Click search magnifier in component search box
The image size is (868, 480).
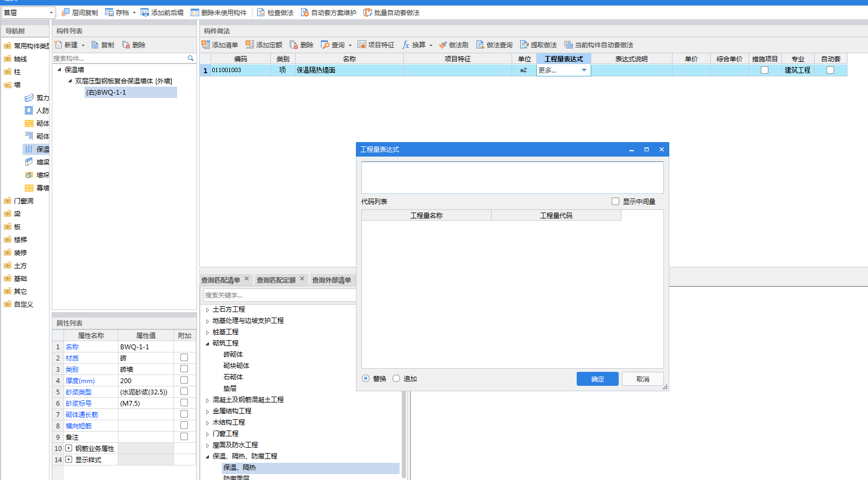(x=191, y=58)
